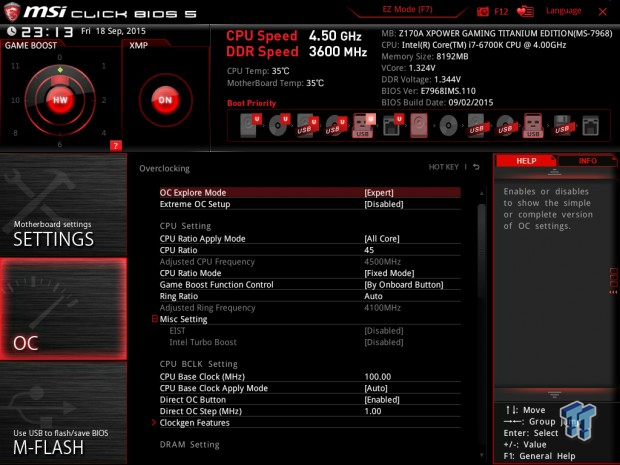This screenshot has width=620, height=465.
Task: Click the screenshot camera icon beside F12
Action: click(x=482, y=12)
